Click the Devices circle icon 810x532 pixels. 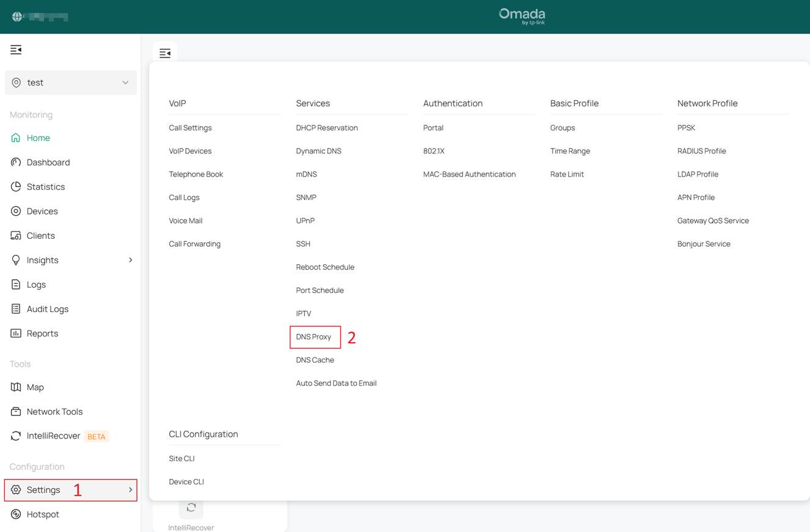[16, 211]
